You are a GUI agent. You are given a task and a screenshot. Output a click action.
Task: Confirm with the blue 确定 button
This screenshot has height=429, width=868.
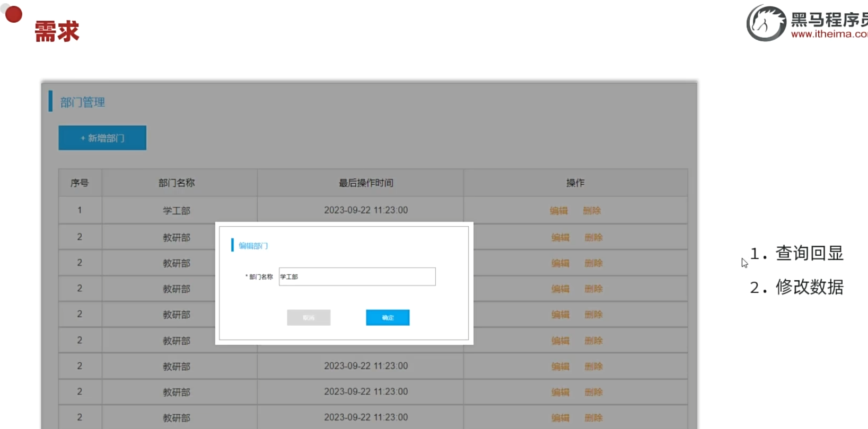tap(388, 318)
